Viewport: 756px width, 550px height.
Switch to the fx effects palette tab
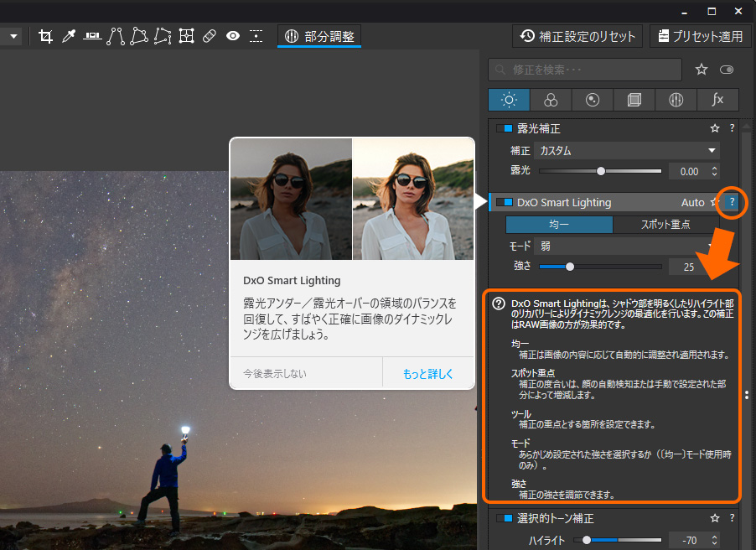pyautogui.click(x=718, y=100)
